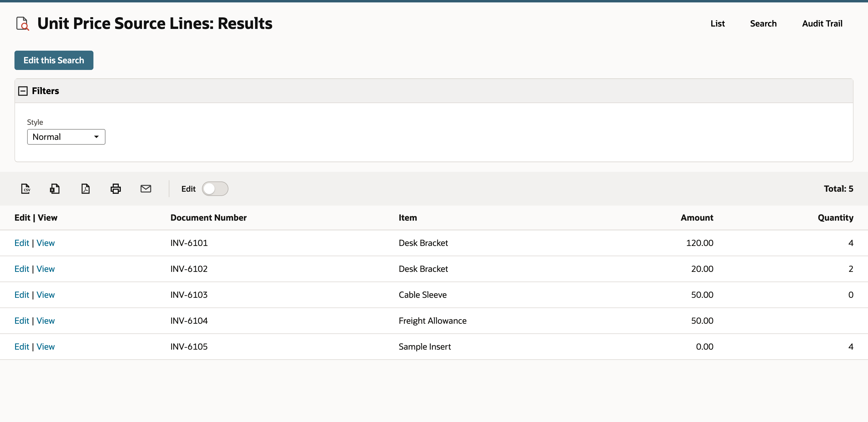Click the 120.00 amount value
This screenshot has width=868, height=422.
point(700,243)
